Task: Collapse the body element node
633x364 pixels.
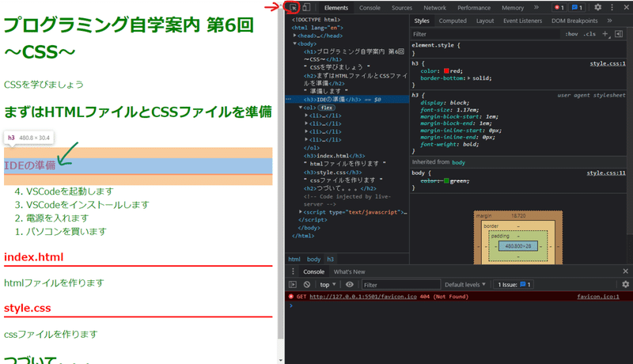Action: coord(294,44)
